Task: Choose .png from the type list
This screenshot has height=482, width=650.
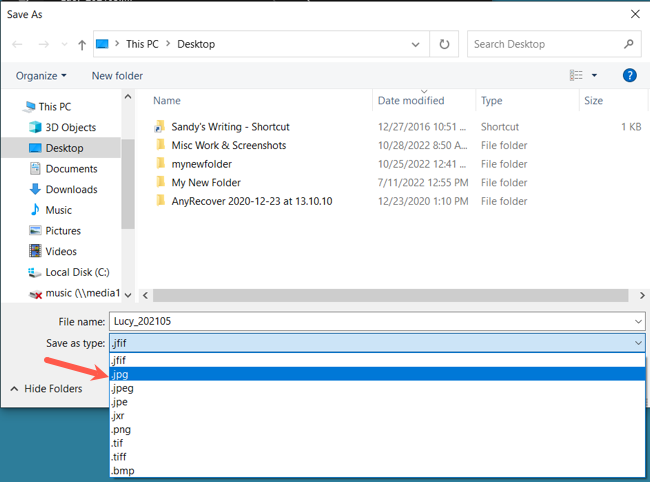Action: (377, 429)
